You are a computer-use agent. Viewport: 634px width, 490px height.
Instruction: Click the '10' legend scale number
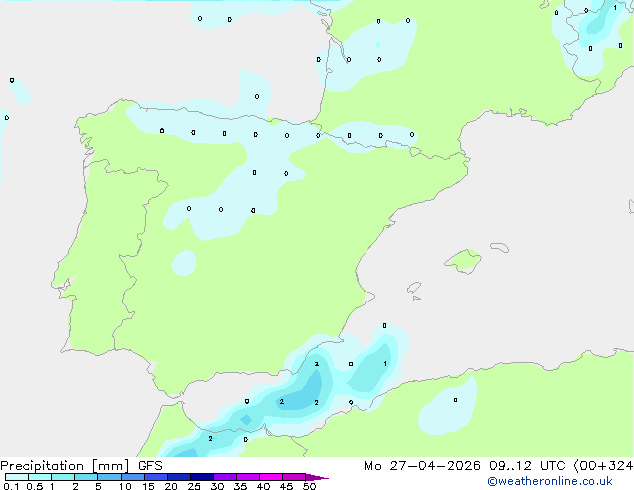[125, 486]
